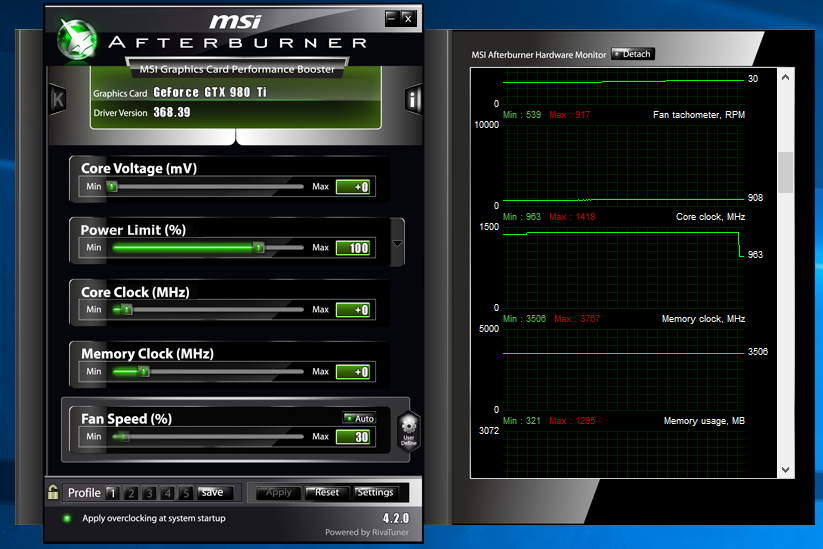Click the Power Limit 100 value field

(x=353, y=248)
